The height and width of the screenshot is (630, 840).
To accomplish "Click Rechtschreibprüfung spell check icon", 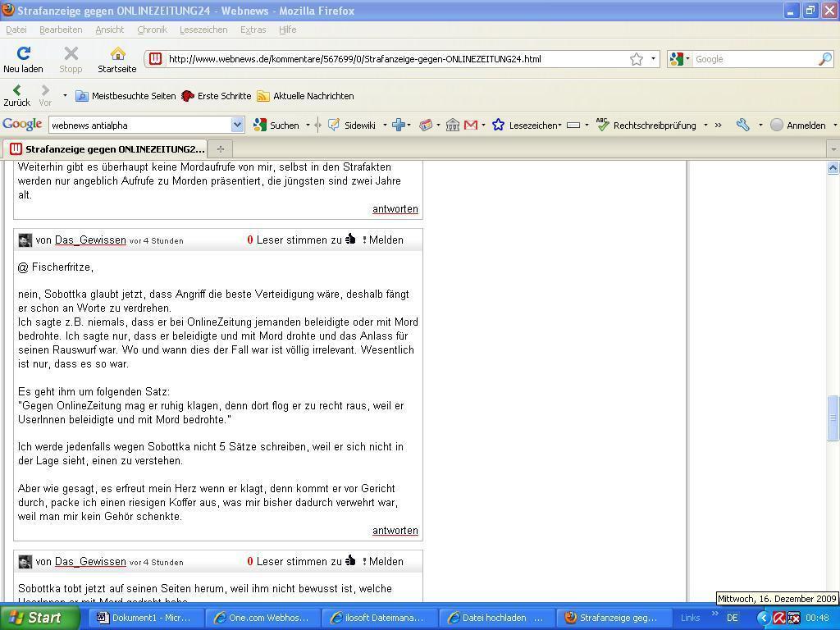I will tap(602, 125).
